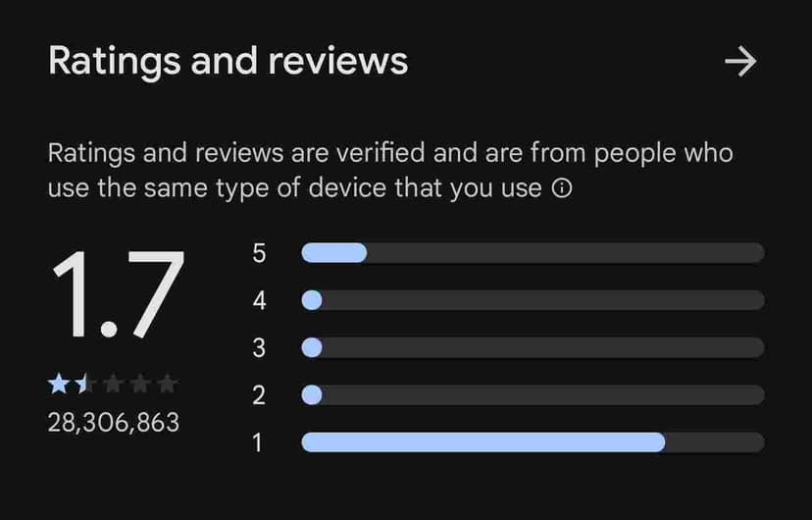This screenshot has height=520, width=812.
Task: Click the number 4 bar label
Action: tap(259, 300)
